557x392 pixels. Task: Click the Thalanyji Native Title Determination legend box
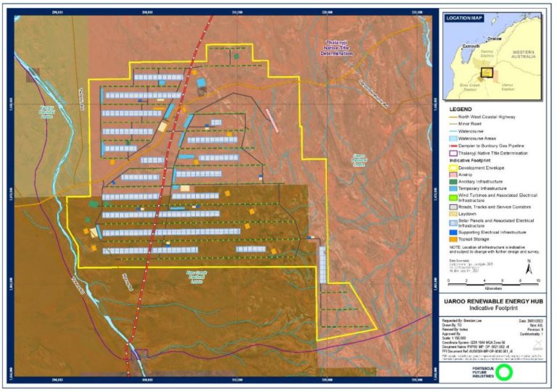pyautogui.click(x=453, y=154)
